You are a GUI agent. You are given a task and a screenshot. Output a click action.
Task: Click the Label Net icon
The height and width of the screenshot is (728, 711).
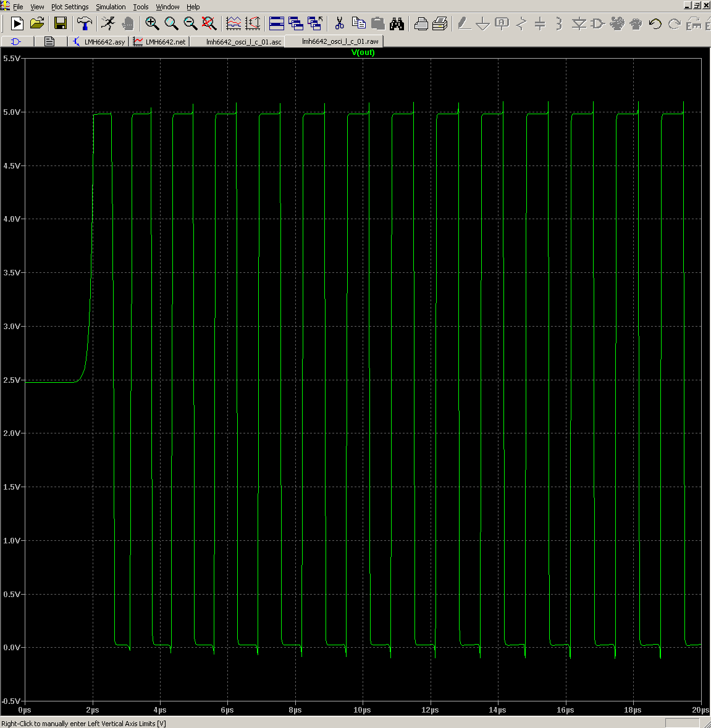(x=502, y=23)
